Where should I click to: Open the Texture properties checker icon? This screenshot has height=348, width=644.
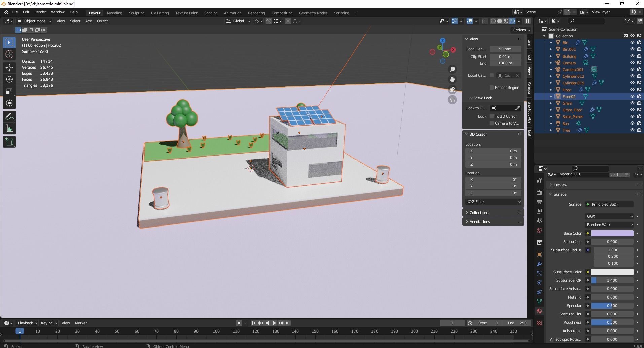539,323
